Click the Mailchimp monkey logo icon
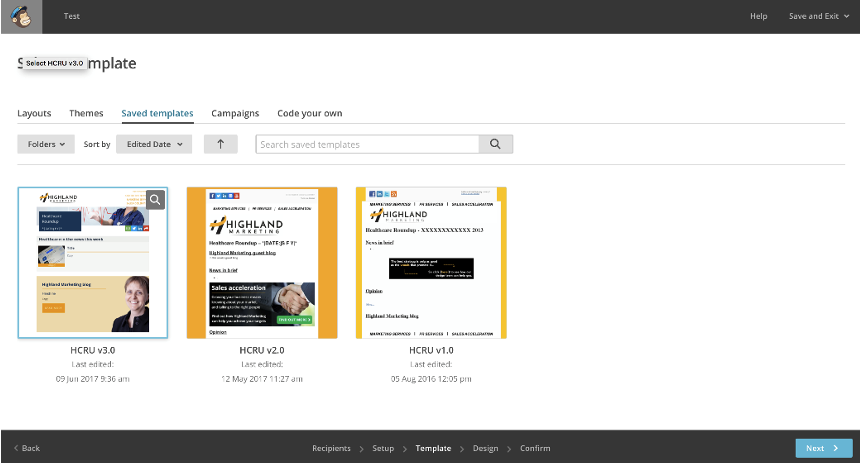Viewport: 860px width, 463px height. [x=21, y=16]
